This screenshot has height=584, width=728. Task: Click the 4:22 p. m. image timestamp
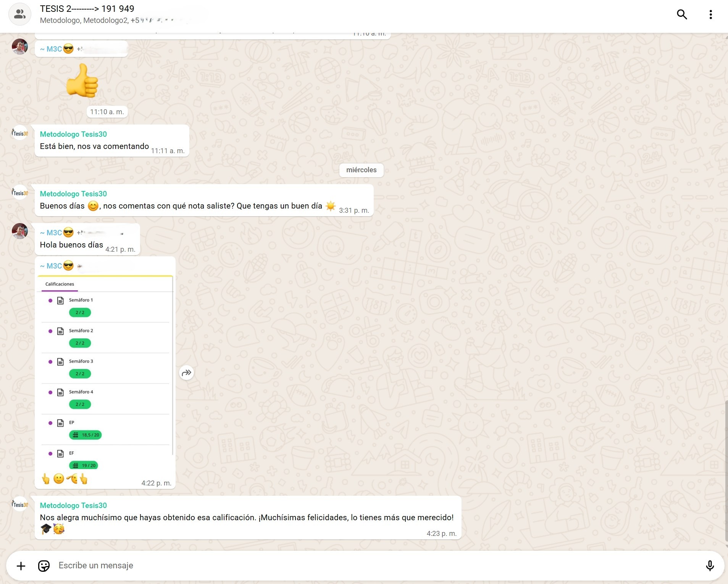click(x=157, y=483)
